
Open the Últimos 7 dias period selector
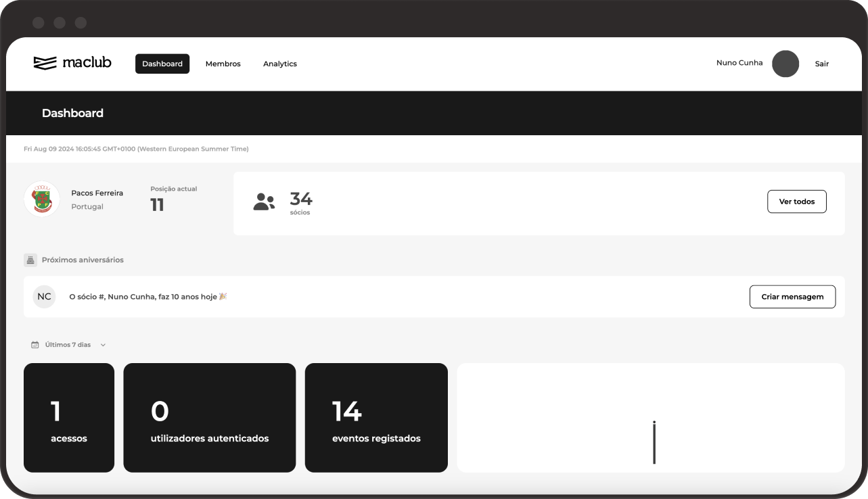tap(68, 345)
